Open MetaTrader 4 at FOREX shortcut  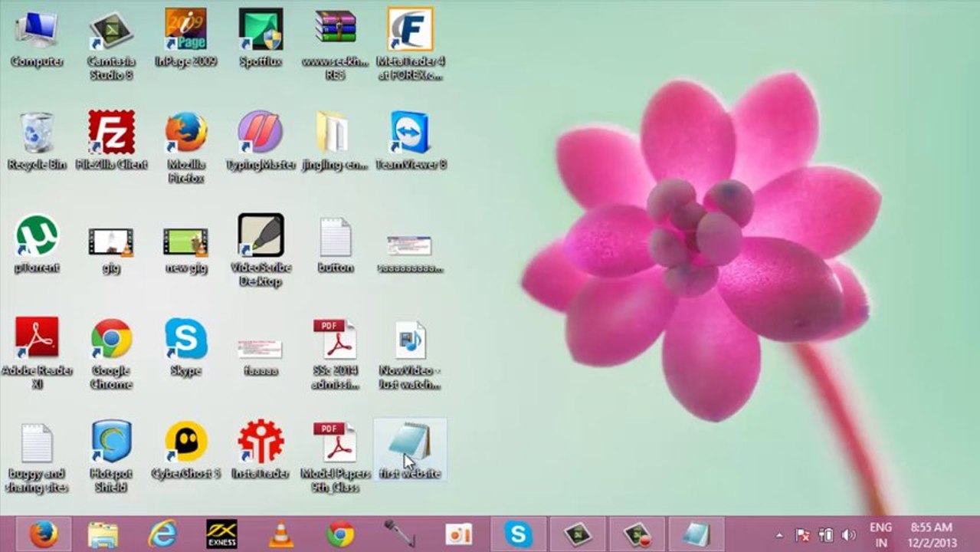tap(410, 44)
